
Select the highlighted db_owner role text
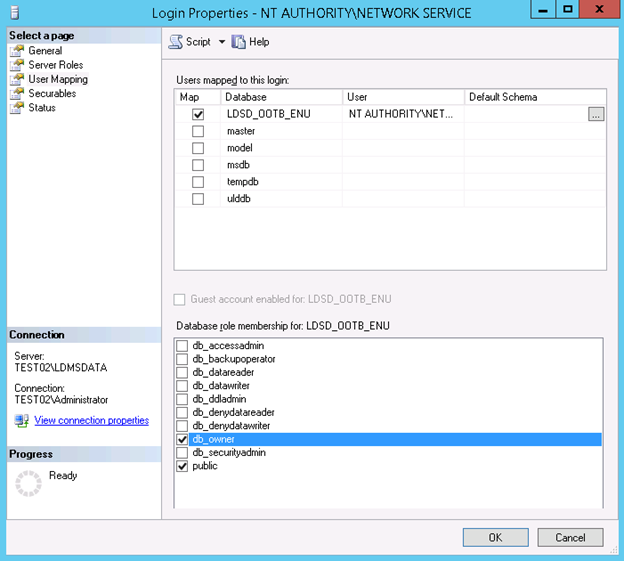click(x=213, y=439)
